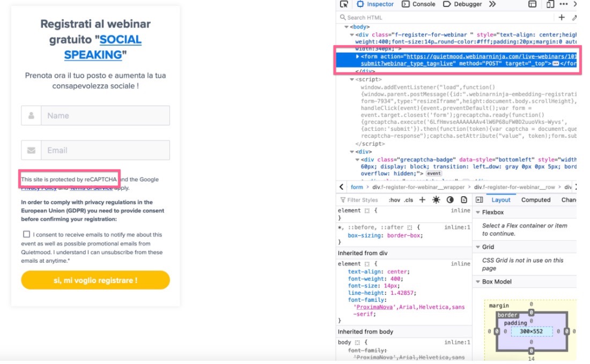Image resolution: width=590 pixels, height=364 pixels.
Task: Click the border-box property value
Action: (x=404, y=235)
